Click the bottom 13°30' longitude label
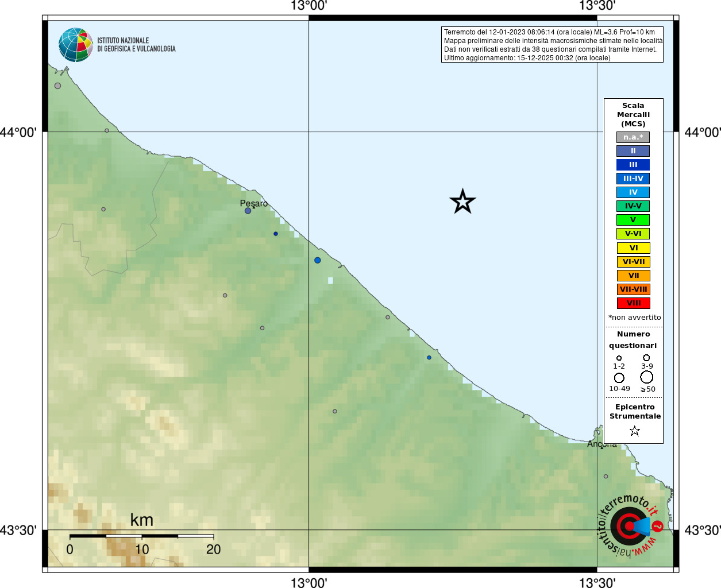The height and width of the screenshot is (588, 721). click(x=597, y=582)
